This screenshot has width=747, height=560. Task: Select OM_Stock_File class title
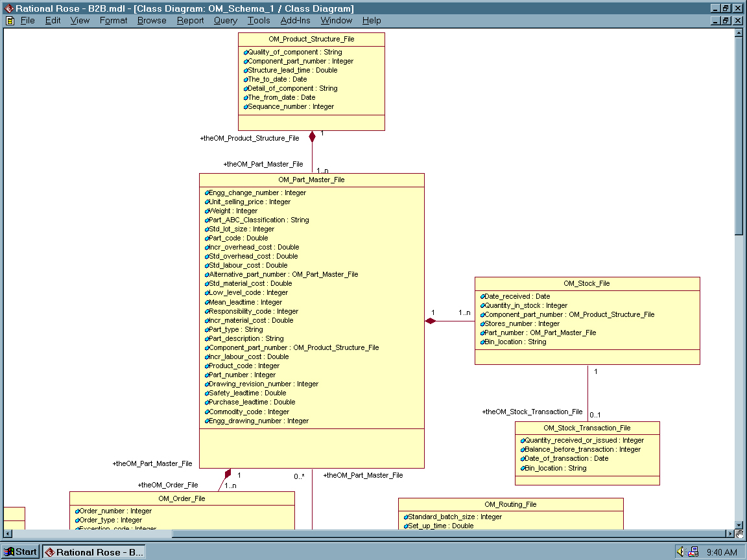click(x=586, y=283)
